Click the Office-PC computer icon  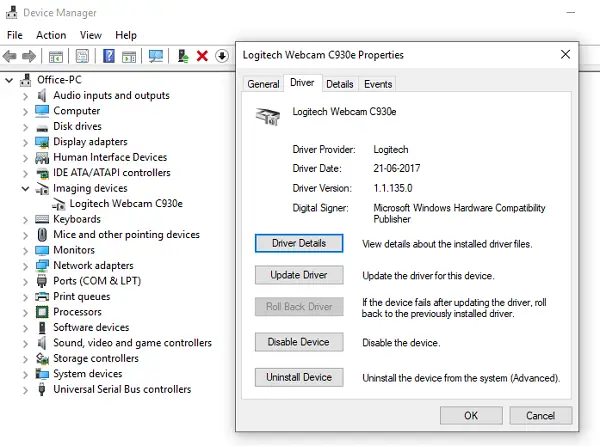click(x=26, y=80)
